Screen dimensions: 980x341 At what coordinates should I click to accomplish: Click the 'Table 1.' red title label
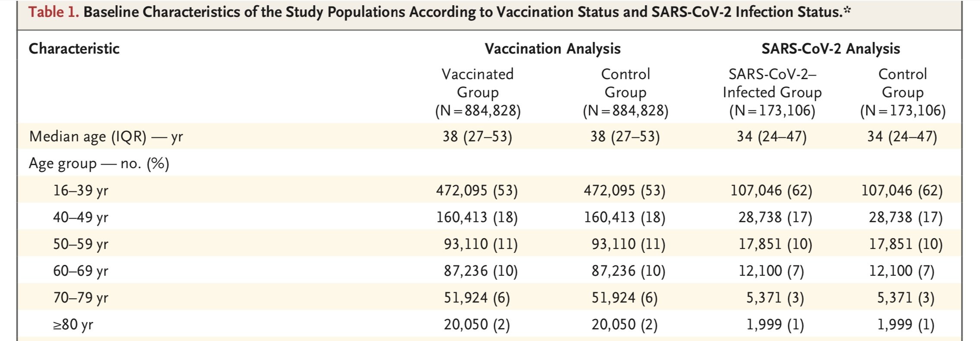[54, 12]
